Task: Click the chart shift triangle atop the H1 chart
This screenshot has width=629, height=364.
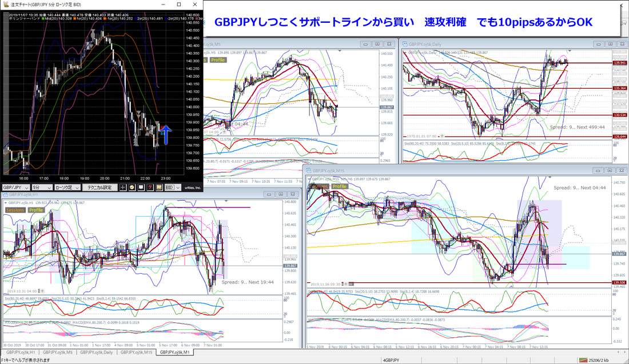Action: click(x=226, y=201)
